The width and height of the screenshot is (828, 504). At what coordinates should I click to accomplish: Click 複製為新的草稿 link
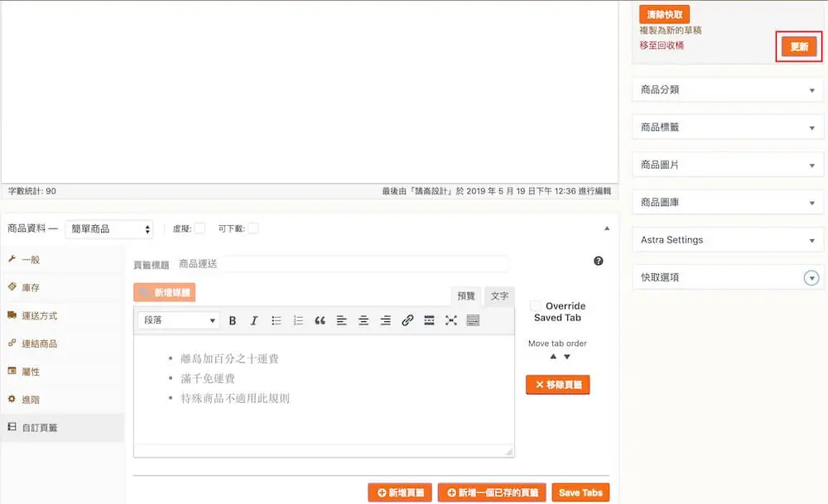pos(671,30)
